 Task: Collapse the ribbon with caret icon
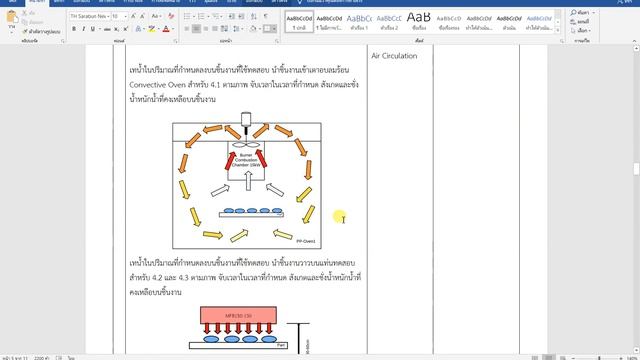click(634, 41)
